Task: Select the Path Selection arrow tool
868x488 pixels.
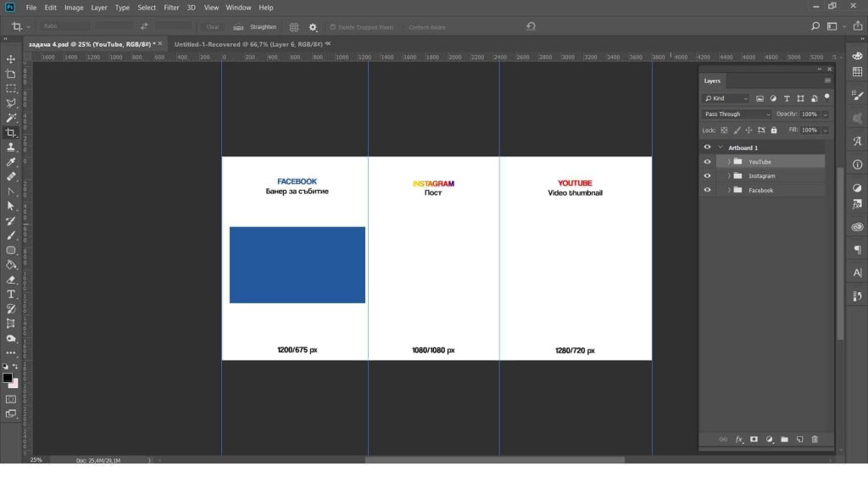Action: coord(10,206)
